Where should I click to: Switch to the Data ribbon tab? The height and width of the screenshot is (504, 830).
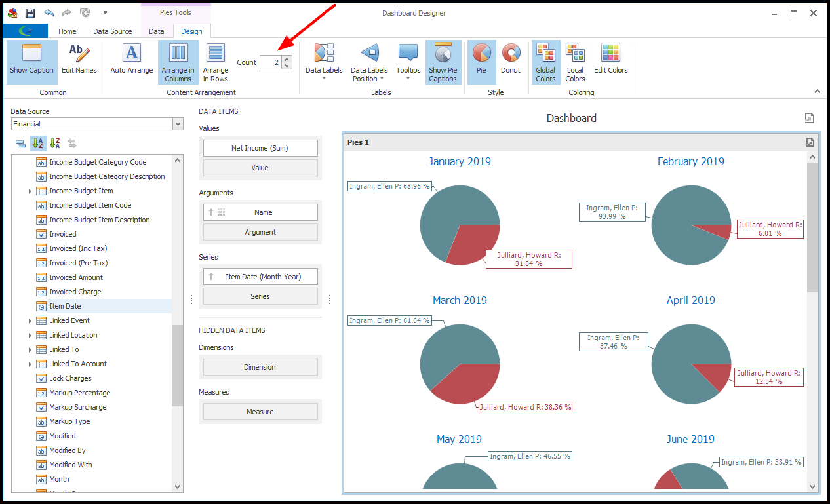click(x=157, y=31)
